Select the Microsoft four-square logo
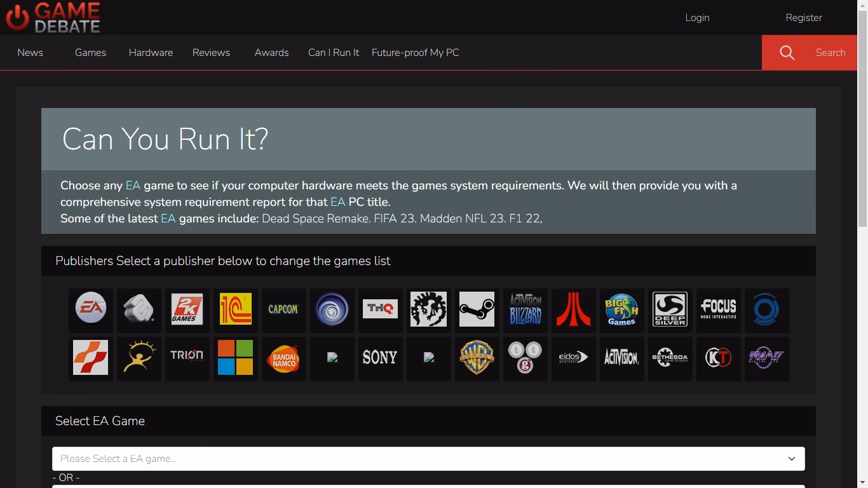Viewport: 868px width, 488px height. [x=236, y=358]
